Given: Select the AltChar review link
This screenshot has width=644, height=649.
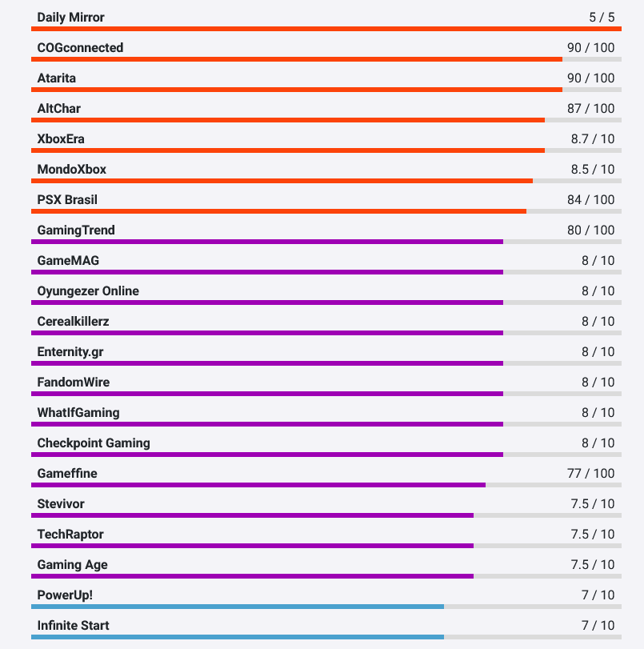Looking at the screenshot, I should (x=58, y=108).
